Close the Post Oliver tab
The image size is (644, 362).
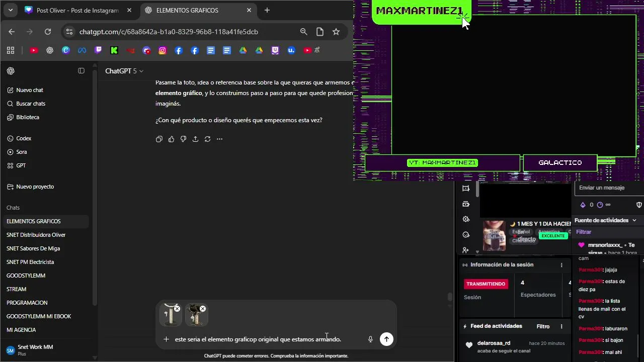(x=129, y=10)
